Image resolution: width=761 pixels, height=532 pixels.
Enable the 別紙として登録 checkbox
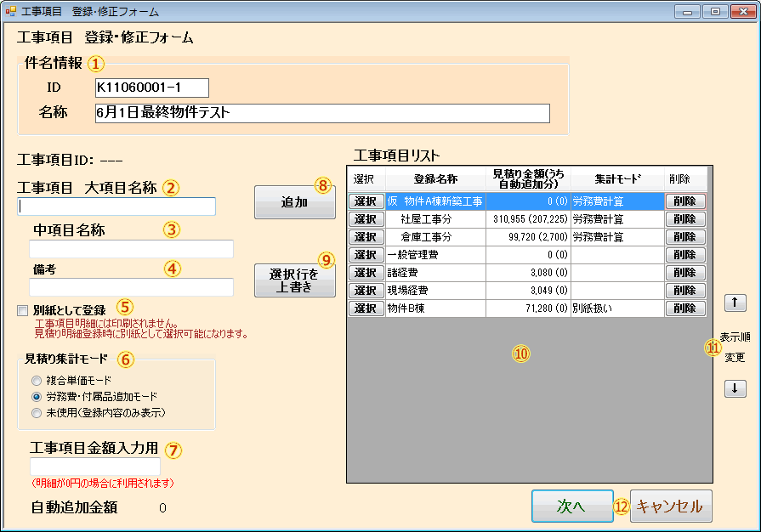point(22,311)
